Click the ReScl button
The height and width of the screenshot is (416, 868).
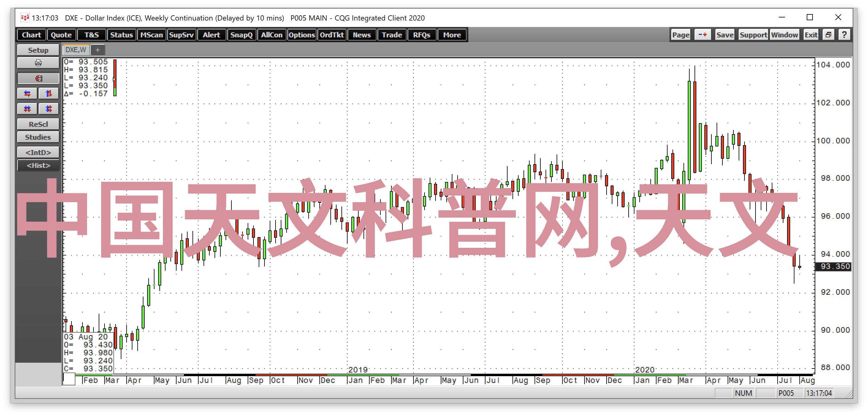point(36,124)
